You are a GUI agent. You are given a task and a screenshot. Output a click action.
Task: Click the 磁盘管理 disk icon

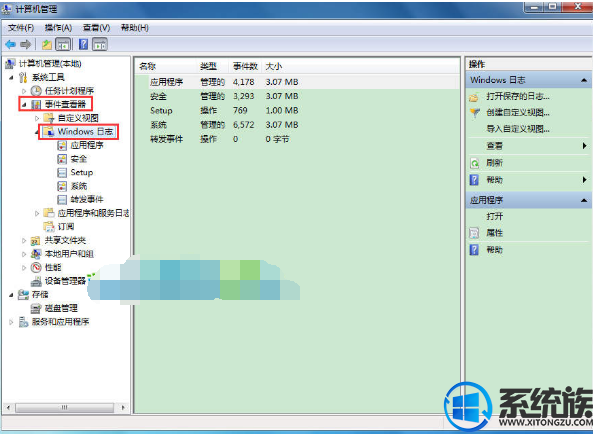(x=36, y=308)
